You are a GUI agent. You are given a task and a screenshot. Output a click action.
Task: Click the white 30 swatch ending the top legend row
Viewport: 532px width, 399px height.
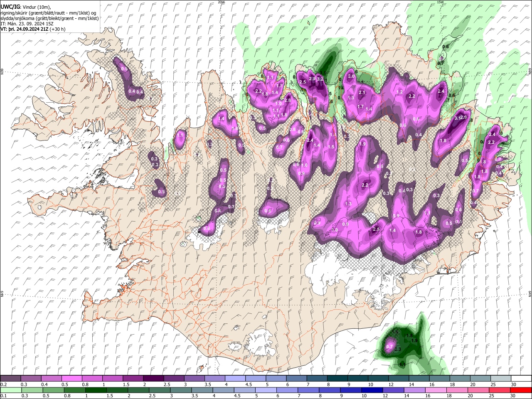521,379
